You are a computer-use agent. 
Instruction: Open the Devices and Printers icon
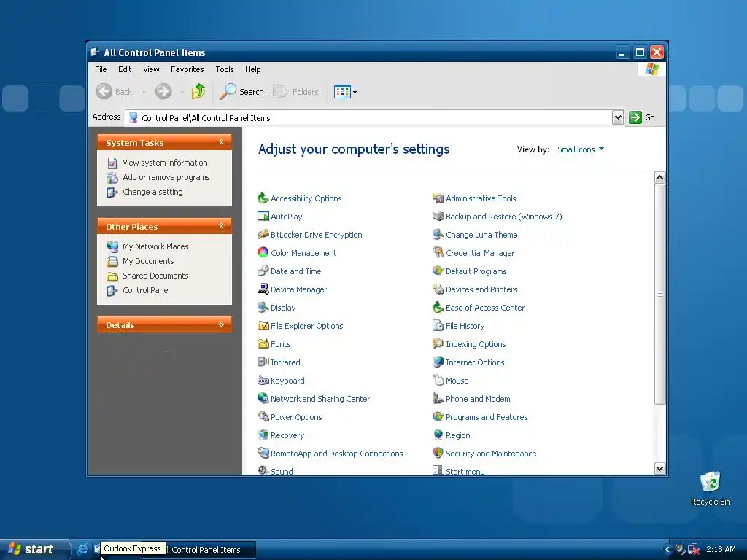pos(438,289)
